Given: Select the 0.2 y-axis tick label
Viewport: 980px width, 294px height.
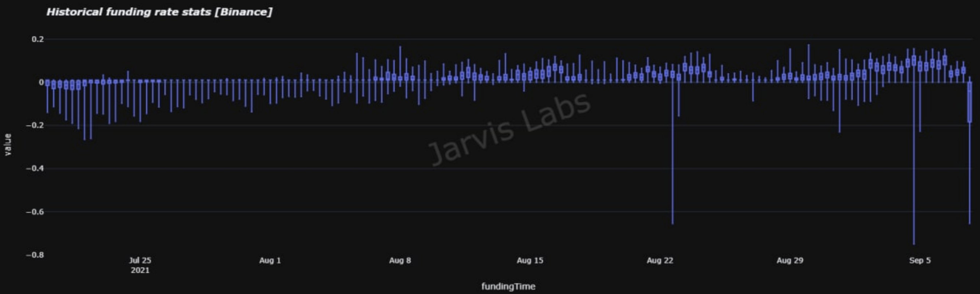Looking at the screenshot, I should (x=38, y=39).
